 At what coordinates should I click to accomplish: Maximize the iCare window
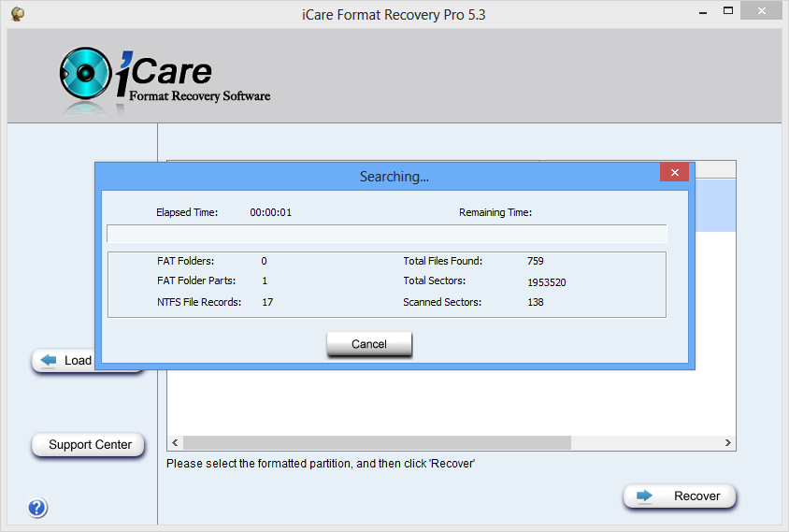pos(728,10)
